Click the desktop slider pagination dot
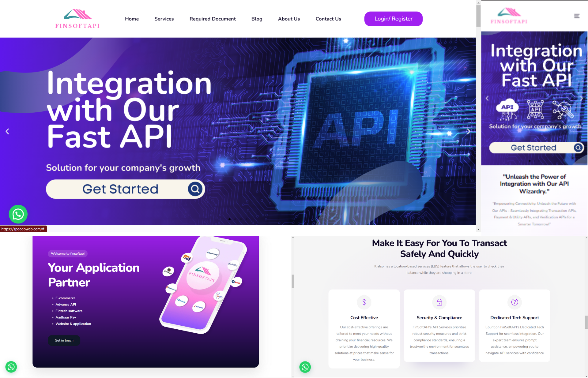588x378 pixels. point(230,219)
